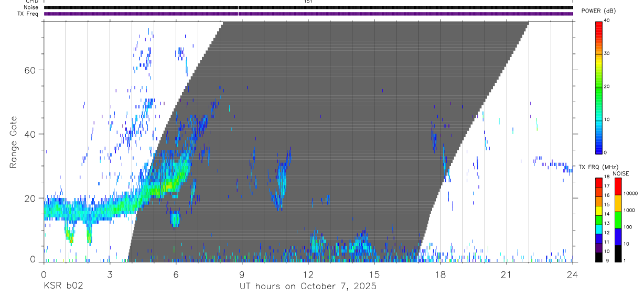Select the 40 tick on the POWER scale

pos(607,20)
